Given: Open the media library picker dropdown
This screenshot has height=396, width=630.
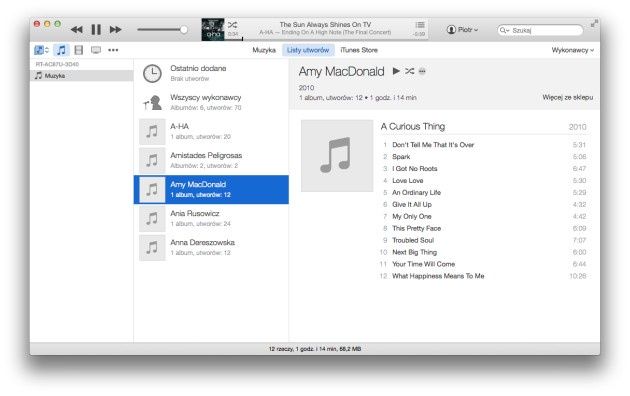Looking at the screenshot, I should click(41, 50).
